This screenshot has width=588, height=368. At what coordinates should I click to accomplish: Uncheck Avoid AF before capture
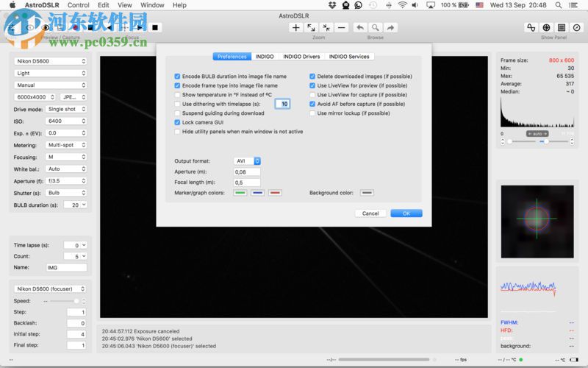[x=312, y=104]
